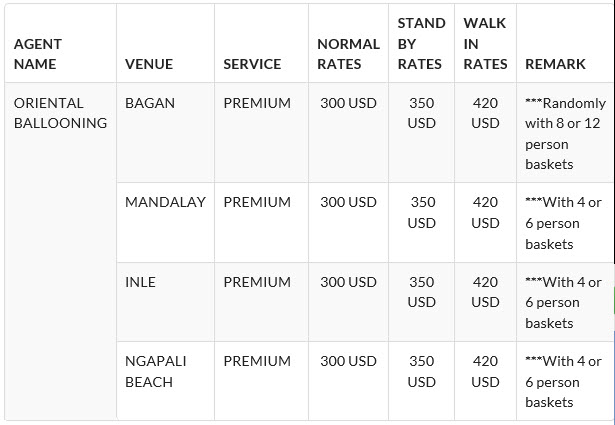Click the INLE venue cell
615x425 pixels.
click(x=141, y=282)
